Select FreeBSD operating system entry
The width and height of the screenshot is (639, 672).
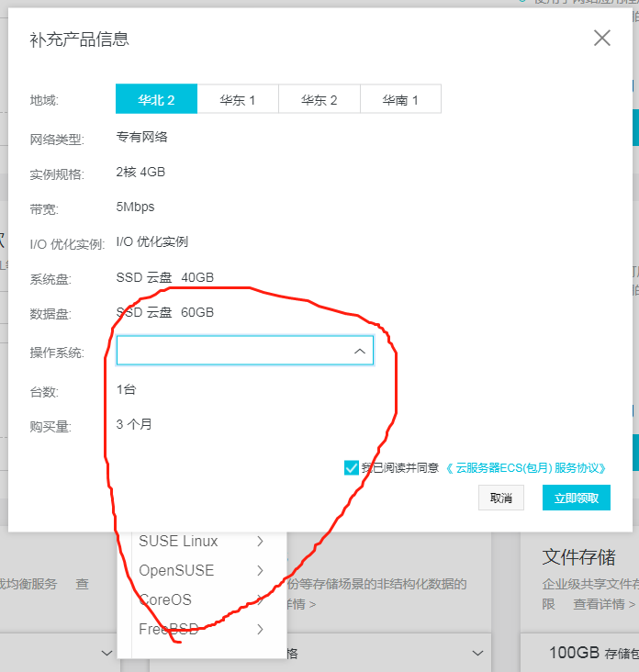coord(169,629)
